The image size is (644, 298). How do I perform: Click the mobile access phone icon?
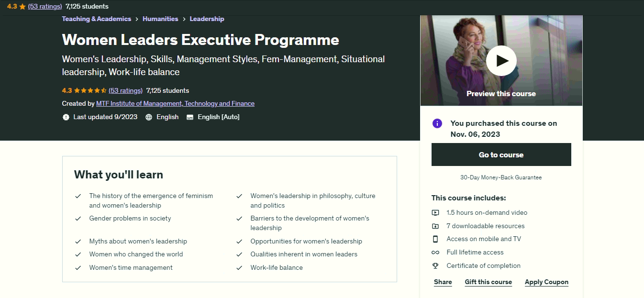tap(435, 239)
